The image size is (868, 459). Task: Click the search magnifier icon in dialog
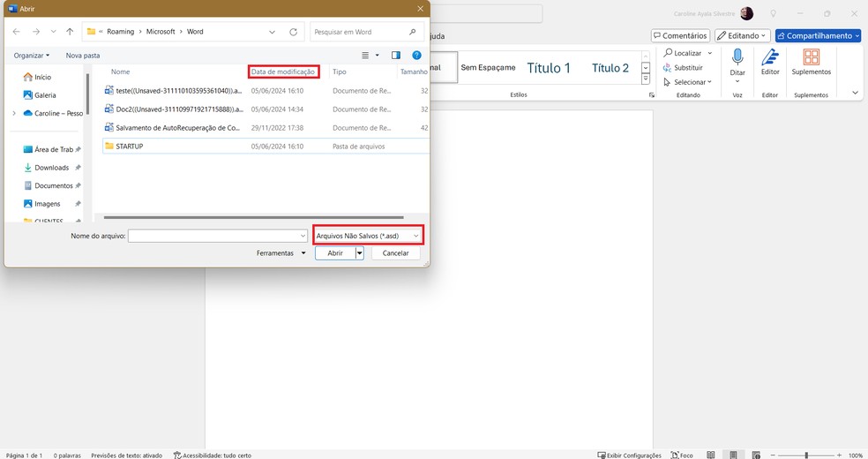point(413,32)
